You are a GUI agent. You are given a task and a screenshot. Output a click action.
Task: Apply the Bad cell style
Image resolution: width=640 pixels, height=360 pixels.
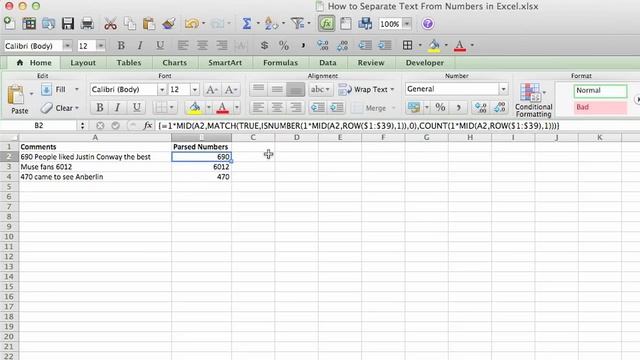[x=600, y=107]
